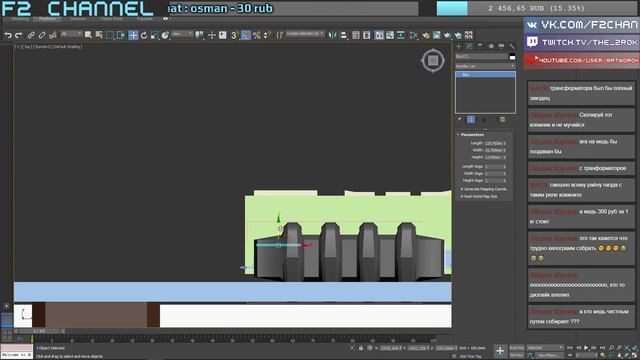Toggle the Percent Snap button
Screen dimensions: 640x360
pos(257,36)
